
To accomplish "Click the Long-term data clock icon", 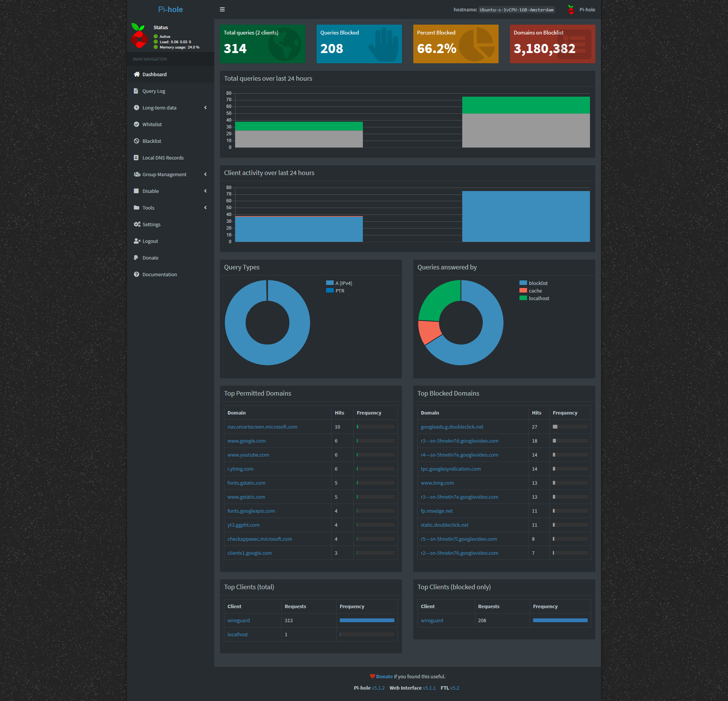I will (136, 108).
